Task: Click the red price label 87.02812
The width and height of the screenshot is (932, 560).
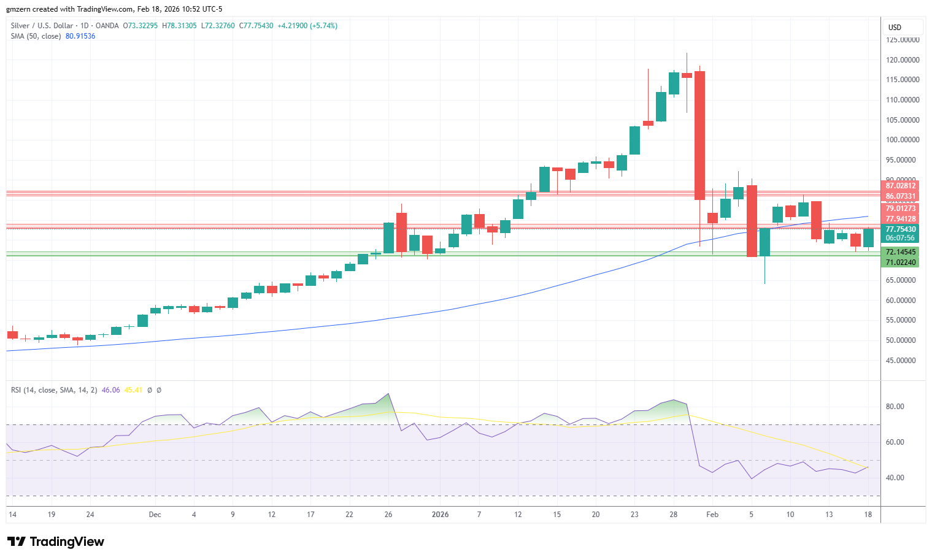Action: click(900, 186)
